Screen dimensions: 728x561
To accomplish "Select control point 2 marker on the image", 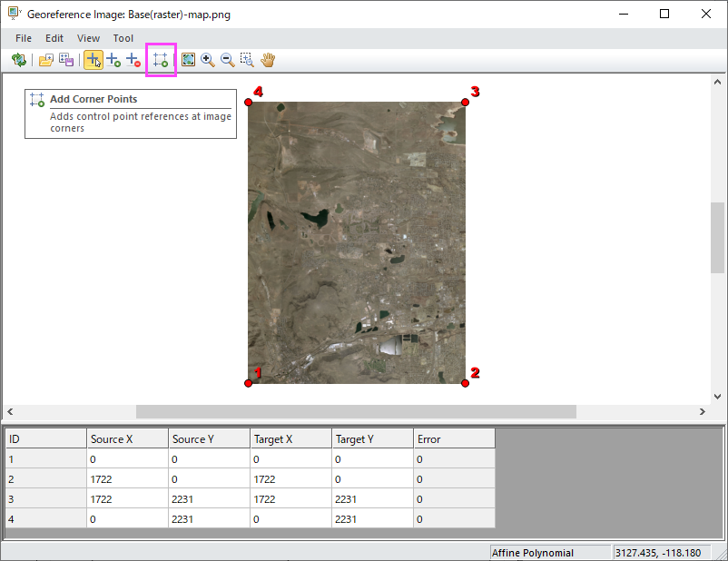I will pos(466,383).
